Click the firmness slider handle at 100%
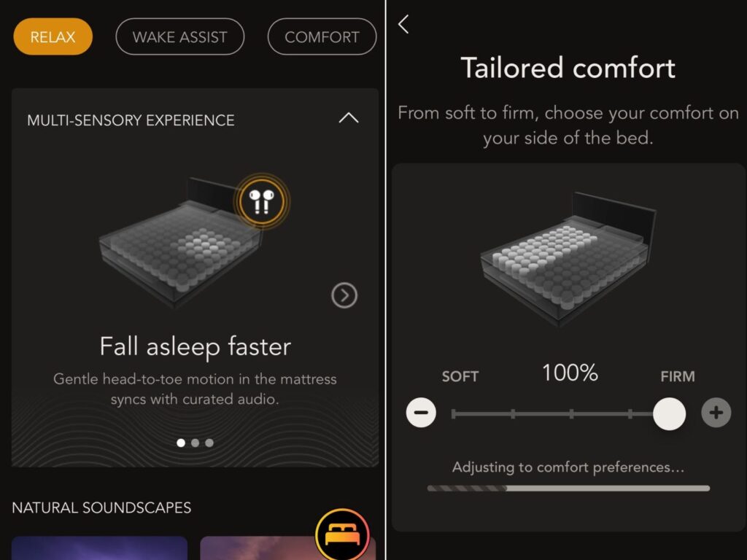The width and height of the screenshot is (747, 560). tap(670, 414)
